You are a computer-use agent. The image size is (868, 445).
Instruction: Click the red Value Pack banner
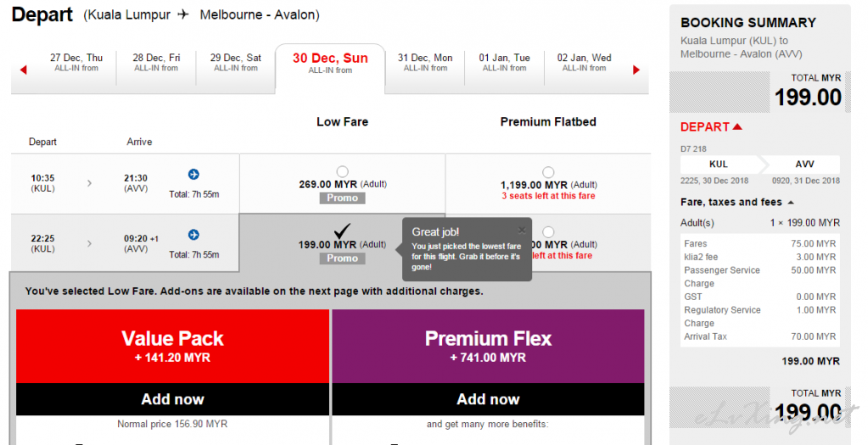[x=173, y=347]
